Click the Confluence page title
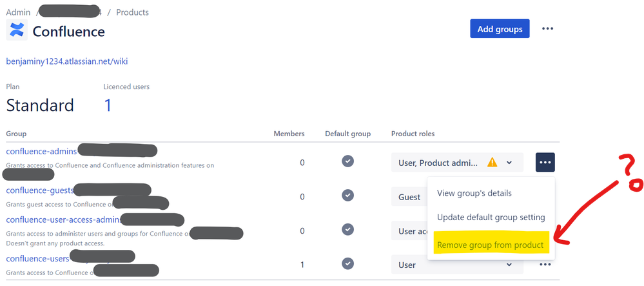 [68, 31]
